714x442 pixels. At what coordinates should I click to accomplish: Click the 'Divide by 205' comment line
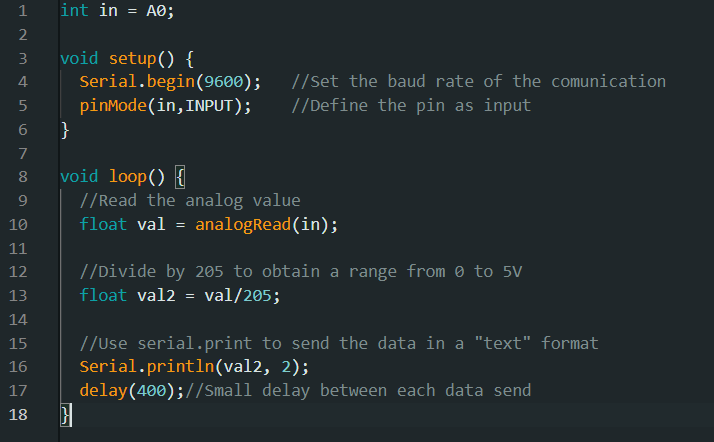(x=301, y=272)
